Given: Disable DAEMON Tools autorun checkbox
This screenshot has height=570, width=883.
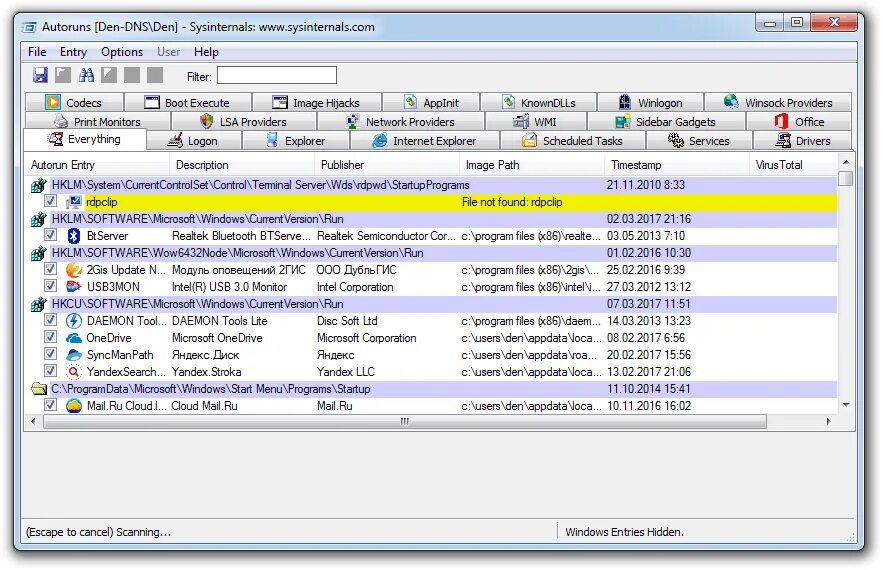Looking at the screenshot, I should coord(50,320).
